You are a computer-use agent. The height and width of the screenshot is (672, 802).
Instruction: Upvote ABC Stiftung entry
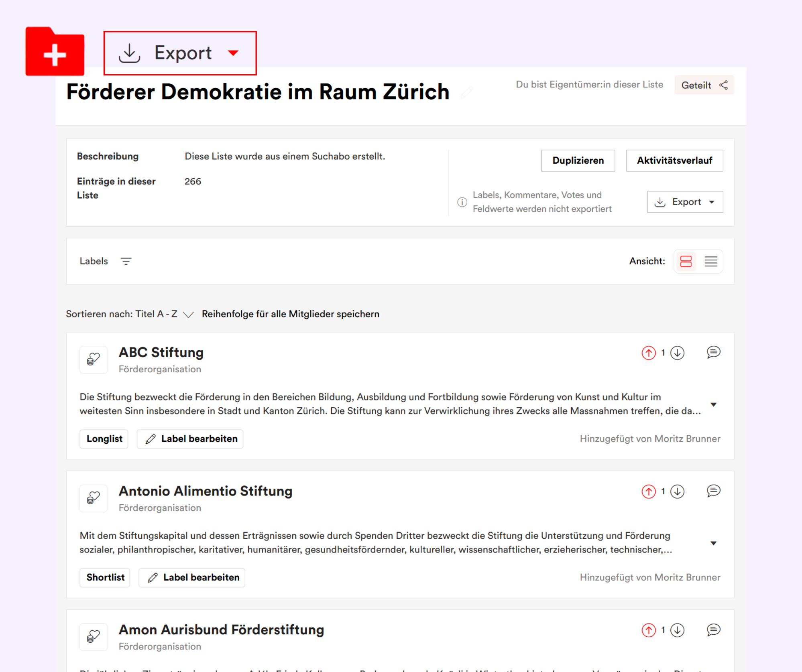click(x=648, y=353)
